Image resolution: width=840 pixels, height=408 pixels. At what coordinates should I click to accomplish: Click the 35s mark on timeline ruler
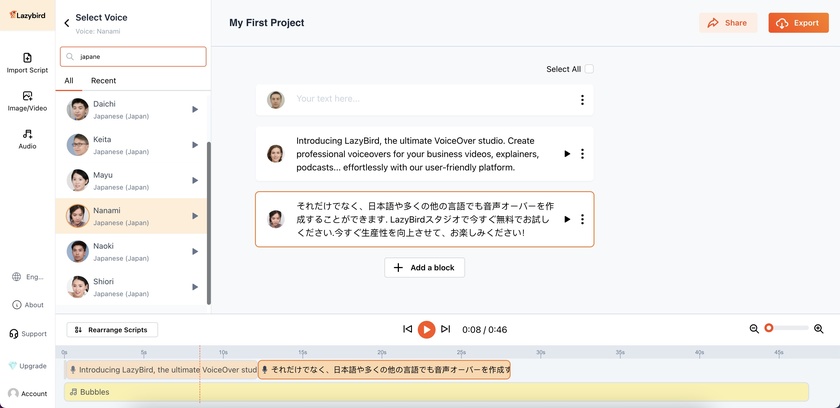point(620,353)
